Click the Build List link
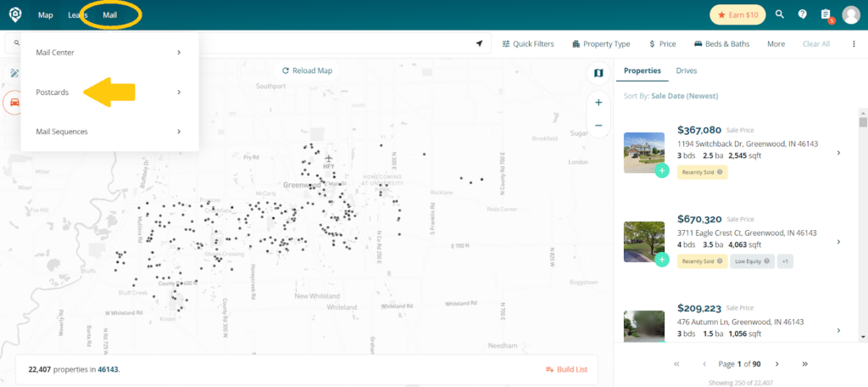This screenshot has width=868, height=387. 566,369
